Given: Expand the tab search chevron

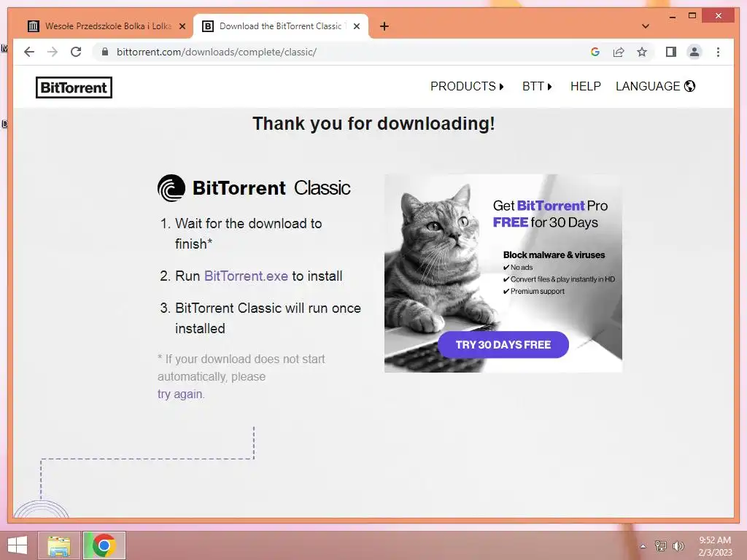Looking at the screenshot, I should (646, 26).
